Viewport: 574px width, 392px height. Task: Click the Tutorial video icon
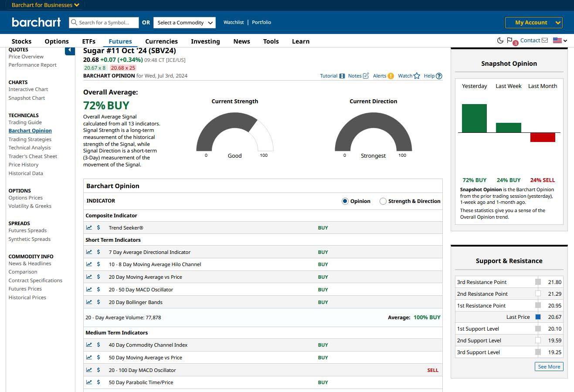(342, 76)
